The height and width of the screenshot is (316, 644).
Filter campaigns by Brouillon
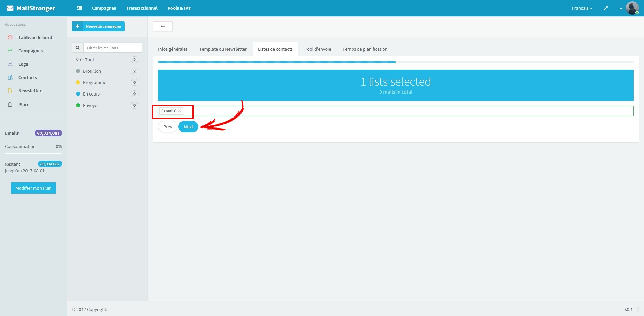92,71
